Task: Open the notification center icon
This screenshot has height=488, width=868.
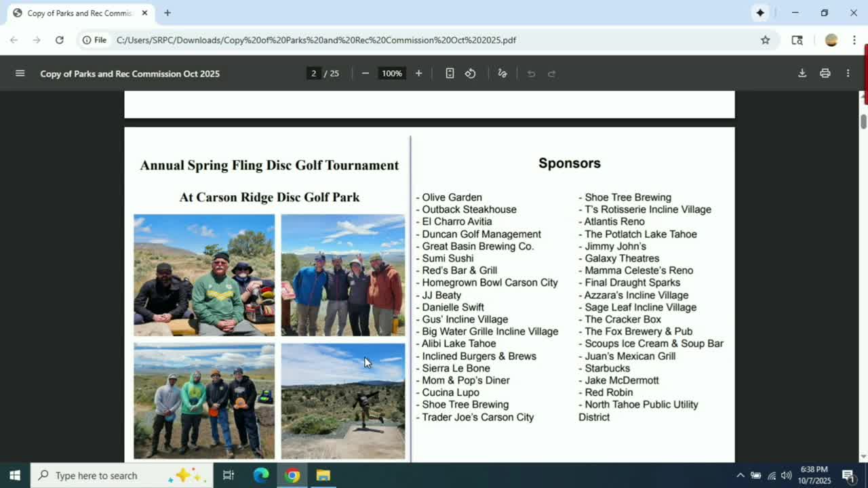Action: click(848, 475)
